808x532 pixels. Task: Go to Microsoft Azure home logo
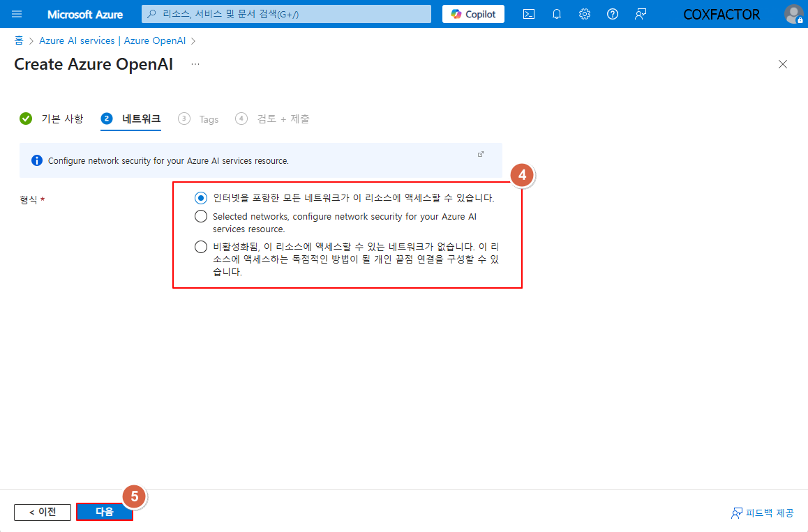click(x=85, y=15)
